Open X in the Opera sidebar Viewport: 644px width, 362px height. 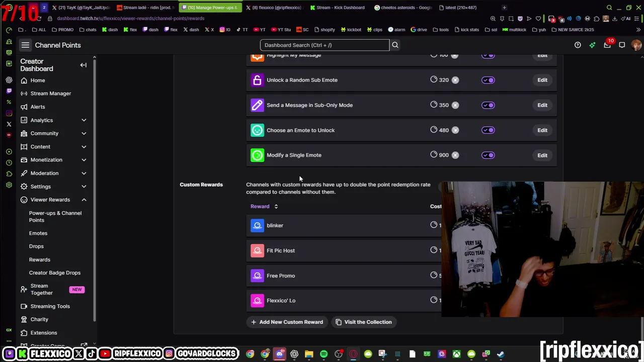click(9, 124)
